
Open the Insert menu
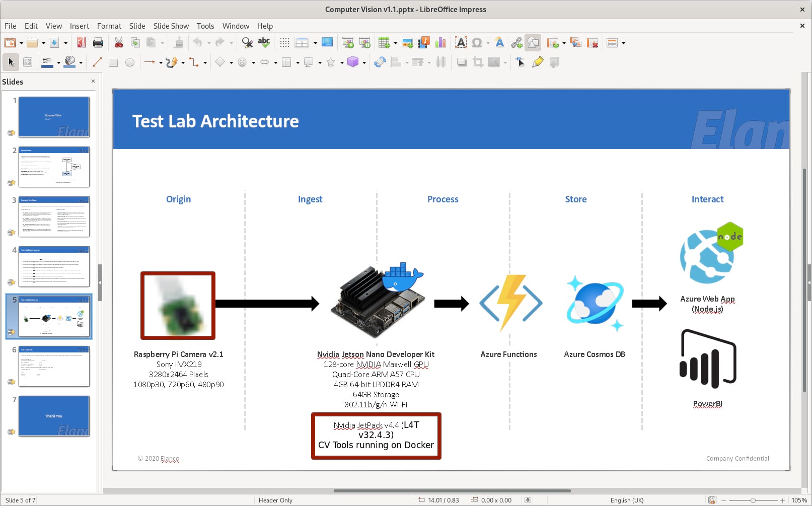pos(80,26)
